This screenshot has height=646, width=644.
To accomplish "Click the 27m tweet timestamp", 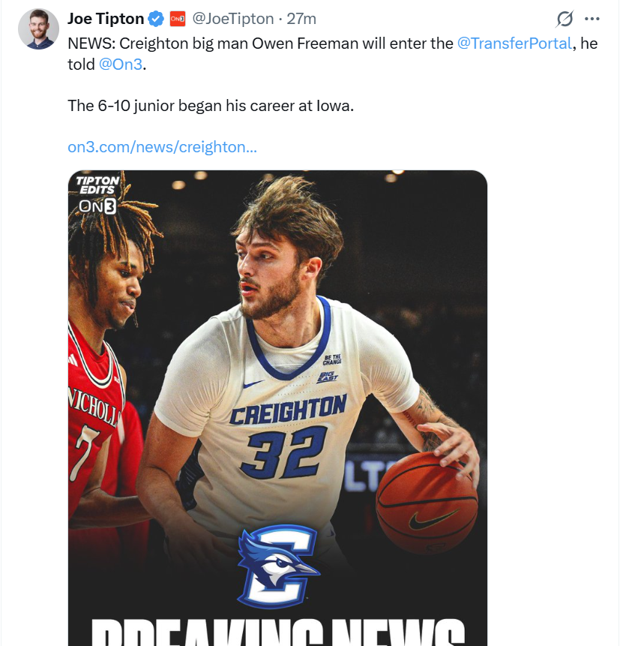I will click(302, 18).
